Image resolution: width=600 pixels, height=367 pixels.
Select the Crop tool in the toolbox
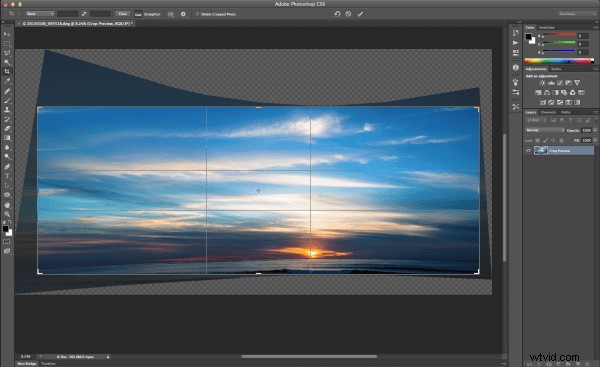pyautogui.click(x=7, y=72)
